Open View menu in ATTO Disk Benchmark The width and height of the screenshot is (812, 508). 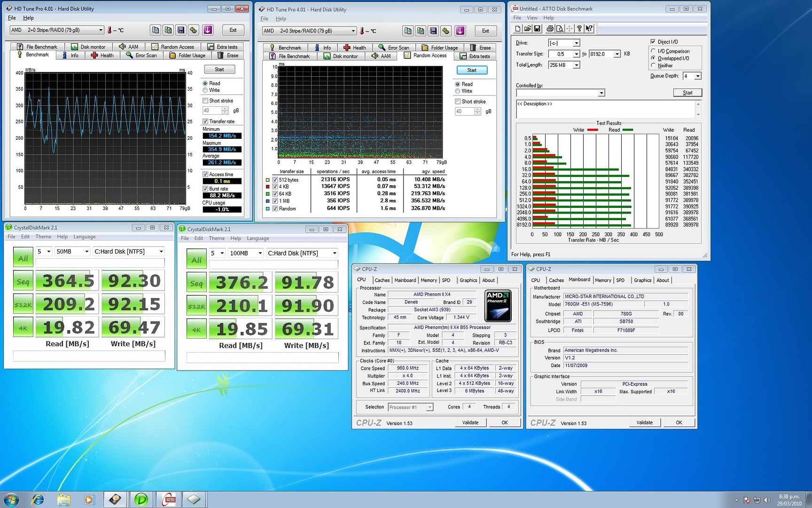(532, 18)
